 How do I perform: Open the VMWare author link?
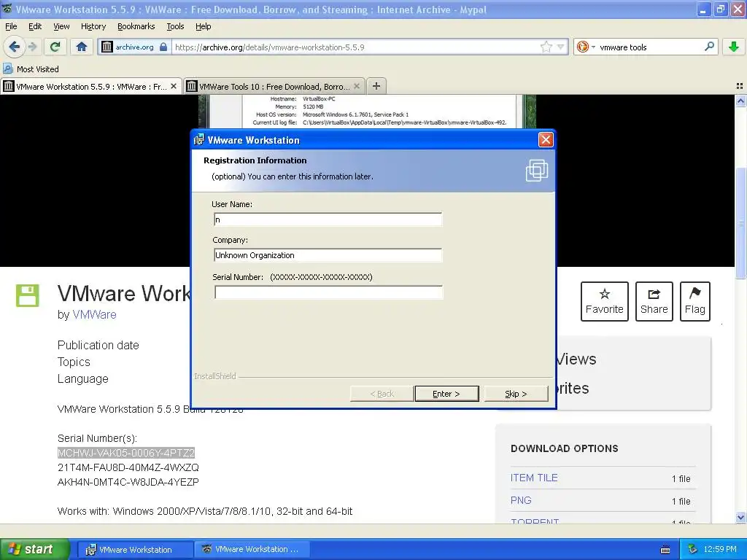point(94,315)
